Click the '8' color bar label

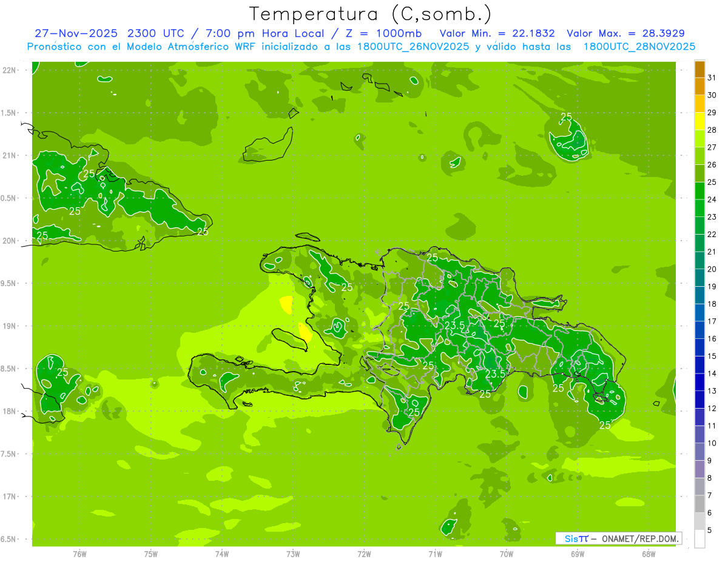point(709,478)
